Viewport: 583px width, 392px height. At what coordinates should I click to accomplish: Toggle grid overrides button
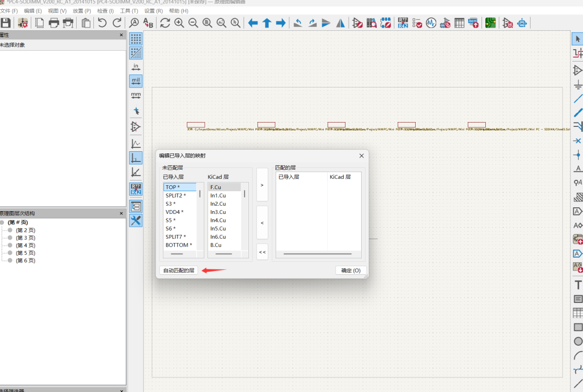click(135, 53)
